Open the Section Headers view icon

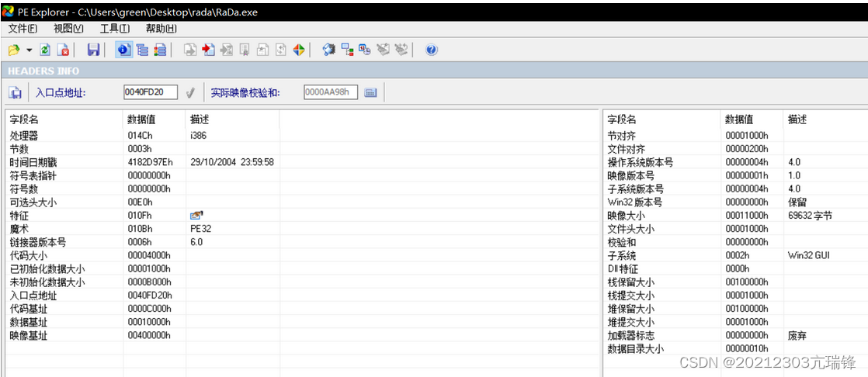tap(160, 50)
